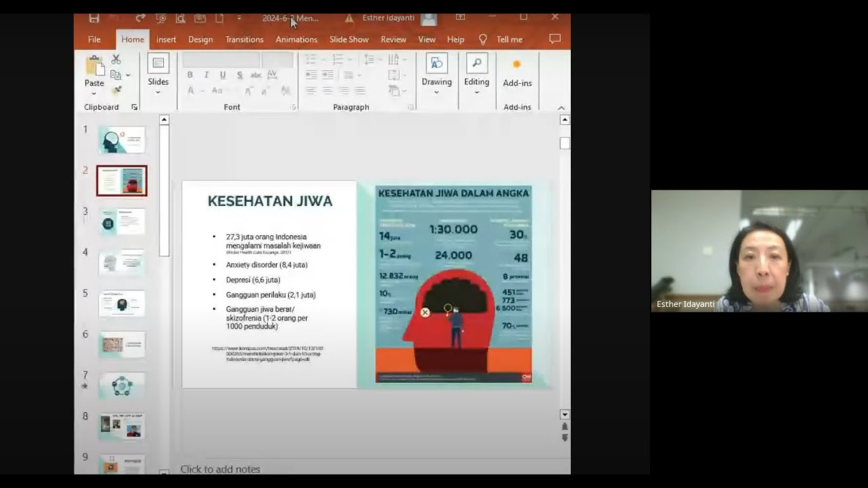
Task: Toggle Justify paragraph alignment
Action: click(x=360, y=90)
